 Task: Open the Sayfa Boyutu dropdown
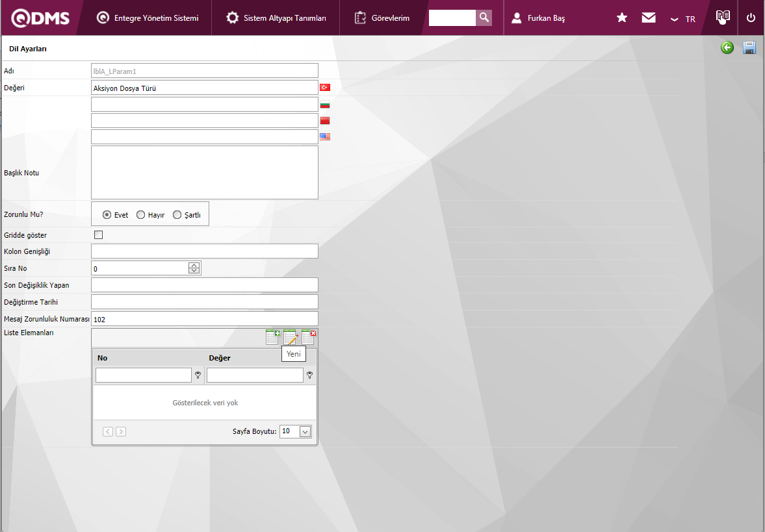pyautogui.click(x=305, y=431)
